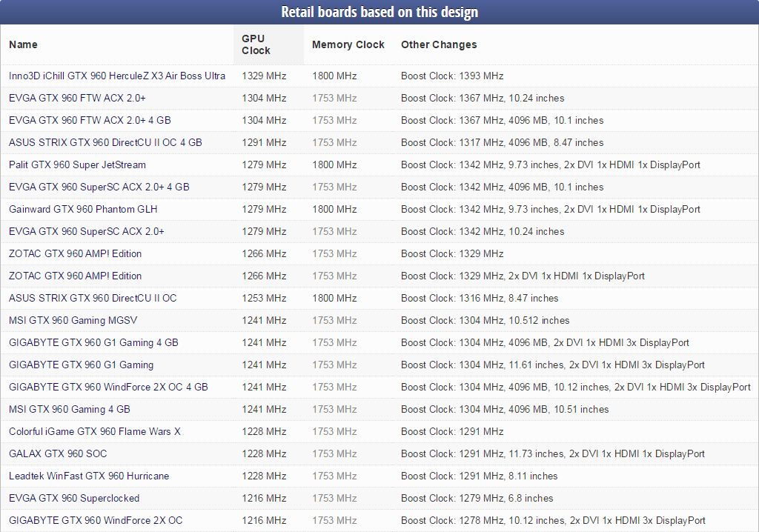
Task: Click 1291 MHz GPU clock of ASUS STRIX 4 GB
Action: 265,143
